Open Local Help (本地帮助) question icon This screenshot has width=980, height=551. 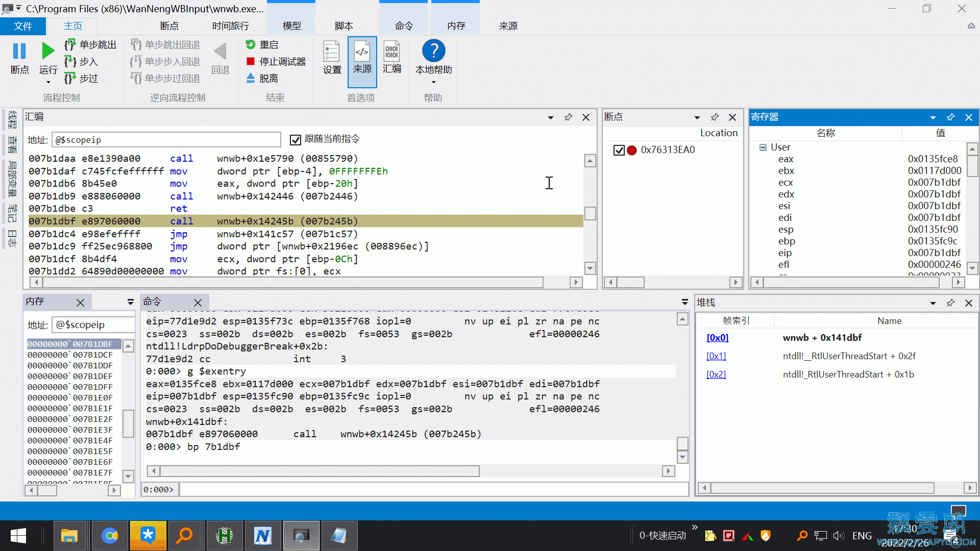(433, 51)
